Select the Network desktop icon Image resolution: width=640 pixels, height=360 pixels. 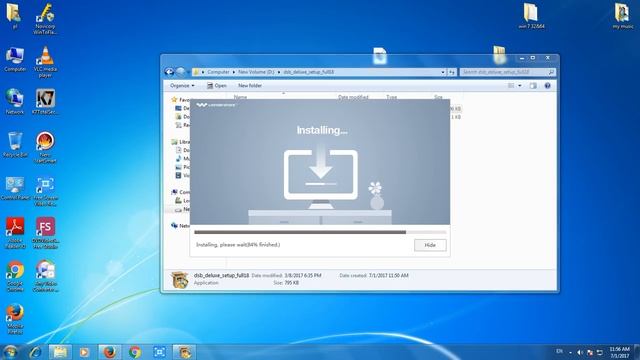pos(15,101)
